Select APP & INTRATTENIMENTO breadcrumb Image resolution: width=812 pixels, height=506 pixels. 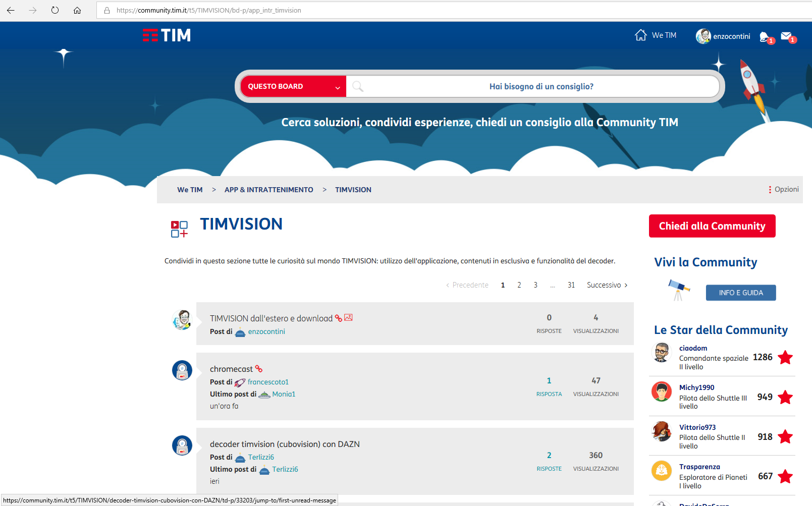(268, 190)
